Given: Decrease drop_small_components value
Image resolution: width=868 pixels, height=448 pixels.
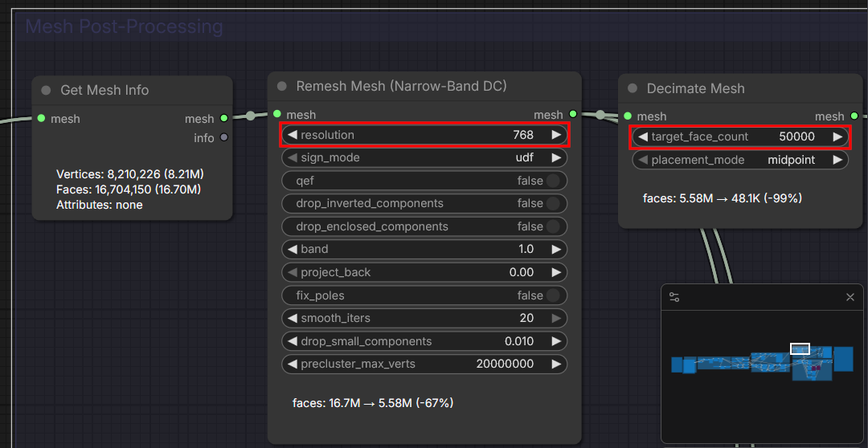Looking at the screenshot, I should tap(293, 341).
